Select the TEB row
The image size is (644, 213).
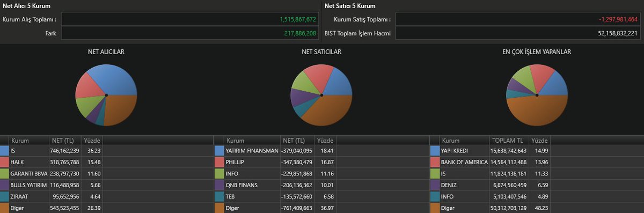pos(321,196)
